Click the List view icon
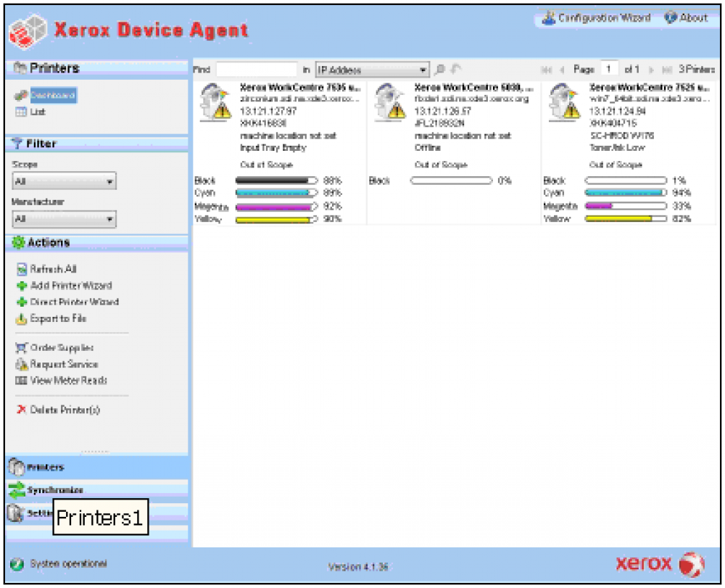The height and width of the screenshot is (588, 725). pyautogui.click(x=21, y=112)
